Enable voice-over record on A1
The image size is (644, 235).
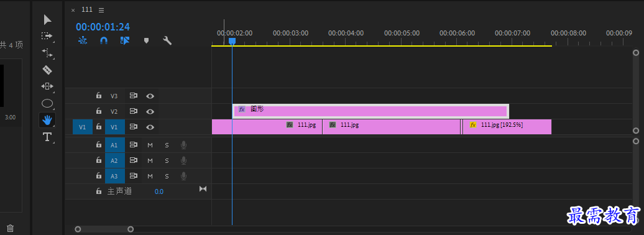[183, 145]
